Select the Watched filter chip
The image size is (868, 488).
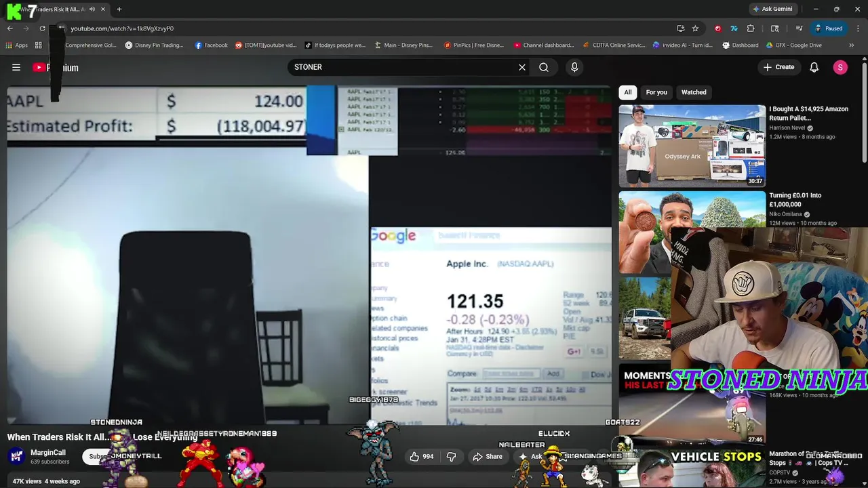click(694, 92)
